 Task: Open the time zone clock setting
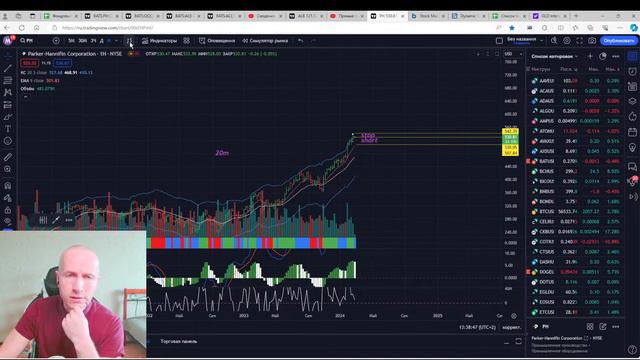click(477, 327)
